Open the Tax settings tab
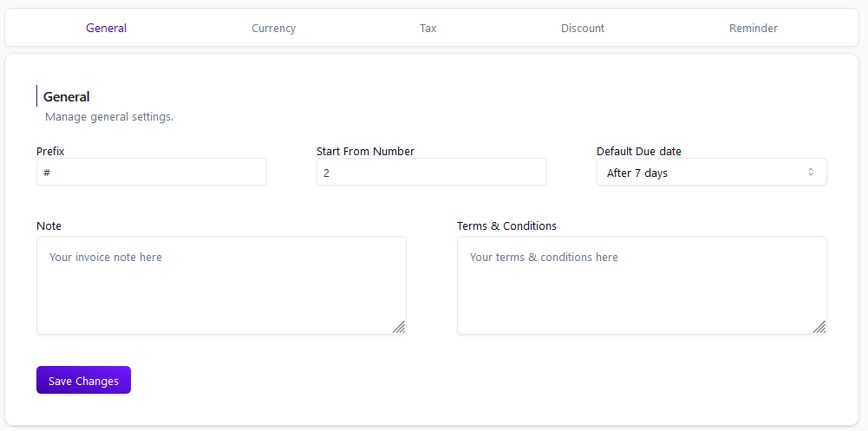This screenshot has height=431, width=868. (427, 29)
